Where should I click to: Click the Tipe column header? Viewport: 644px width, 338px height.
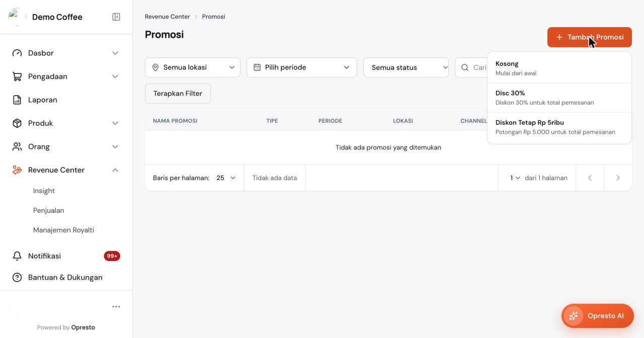coord(272,121)
